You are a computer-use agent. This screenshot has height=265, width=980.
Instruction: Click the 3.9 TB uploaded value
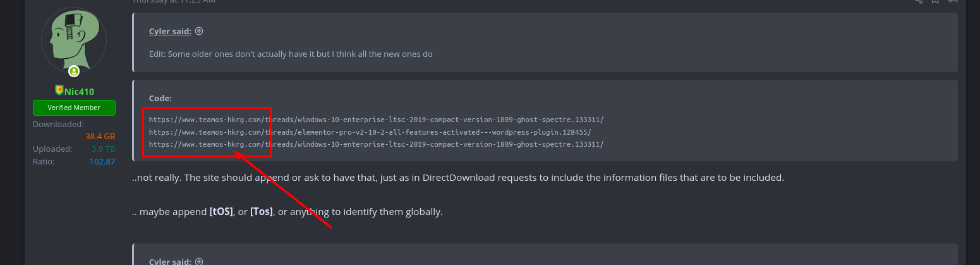103,149
